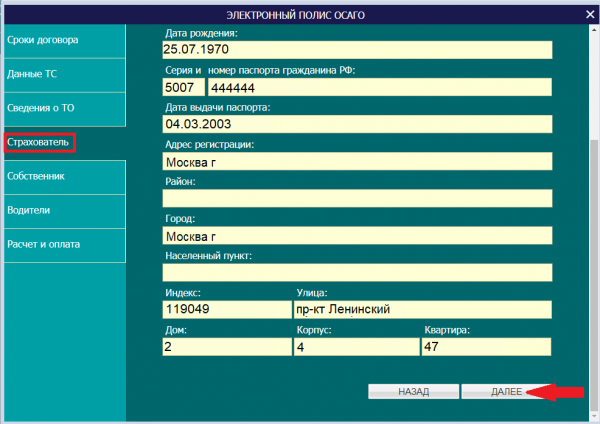This screenshot has width=600, height=424.
Task: Click the passport number field 444444
Action: click(x=380, y=87)
